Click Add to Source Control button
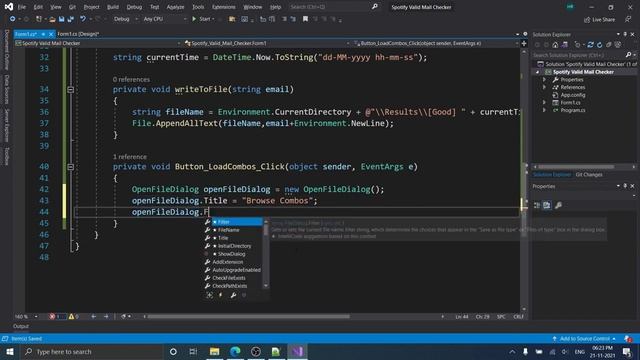 585,339
